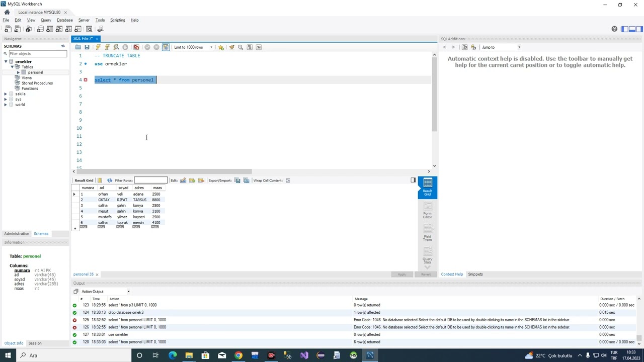
Task: Expand the sakila schema
Action: pos(6,94)
